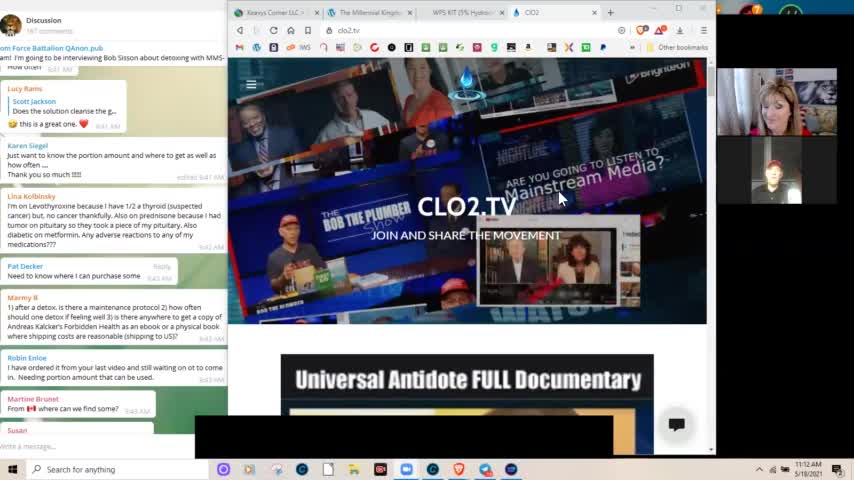The image size is (854, 480).
Task: Click the blue water drop logo
Action: [x=467, y=84]
